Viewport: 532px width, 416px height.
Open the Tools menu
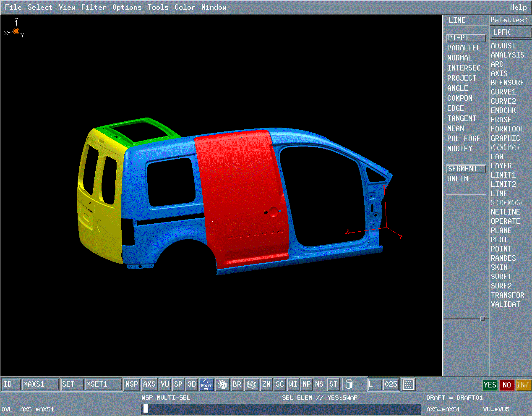(158, 7)
